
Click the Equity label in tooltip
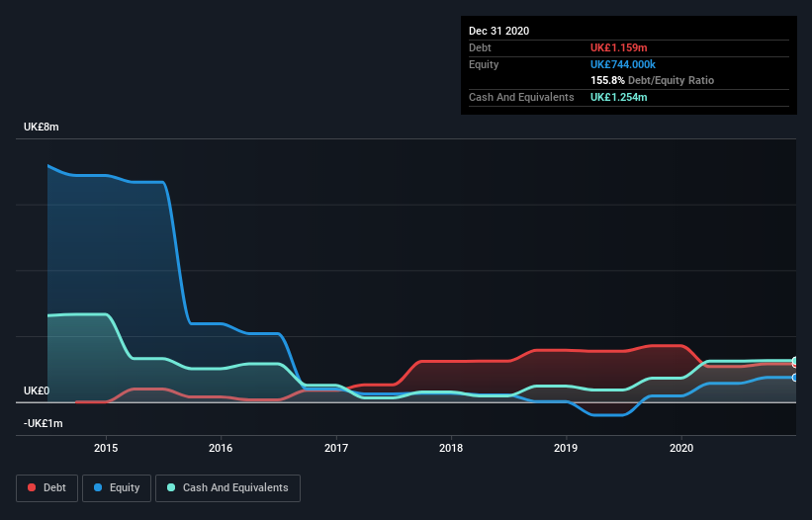pyautogui.click(x=484, y=64)
